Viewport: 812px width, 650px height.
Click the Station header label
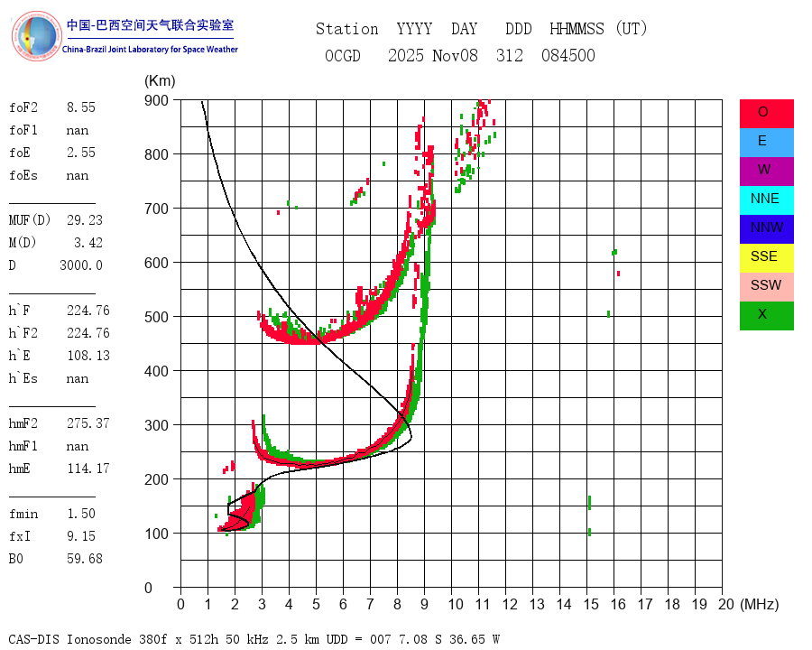click(x=347, y=29)
